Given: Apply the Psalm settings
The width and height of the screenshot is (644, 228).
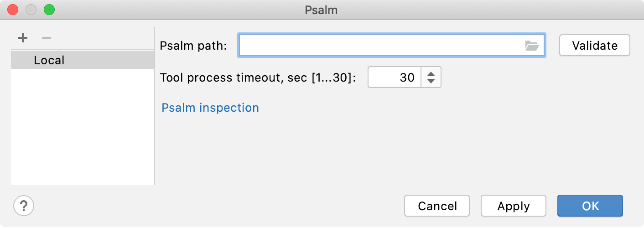Looking at the screenshot, I should coord(514,206).
